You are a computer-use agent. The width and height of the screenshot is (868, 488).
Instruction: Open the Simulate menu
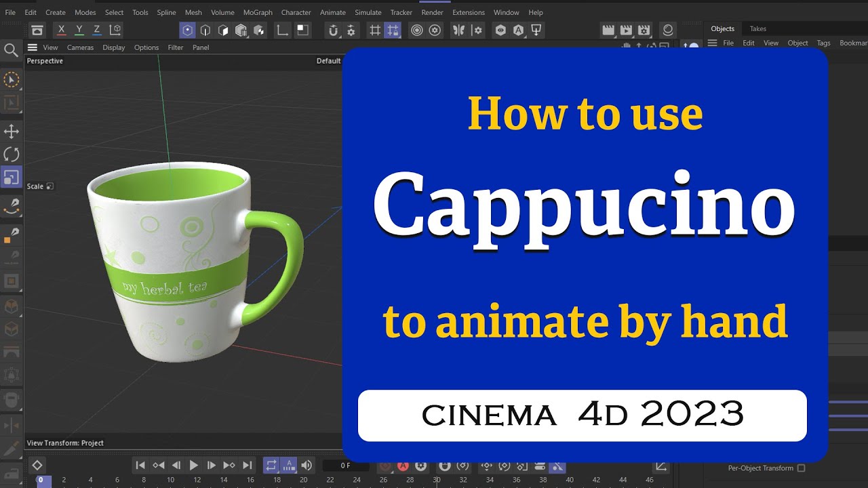(368, 12)
